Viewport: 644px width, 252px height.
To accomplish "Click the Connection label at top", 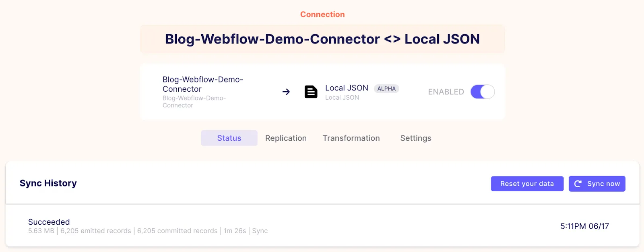I will tap(322, 14).
